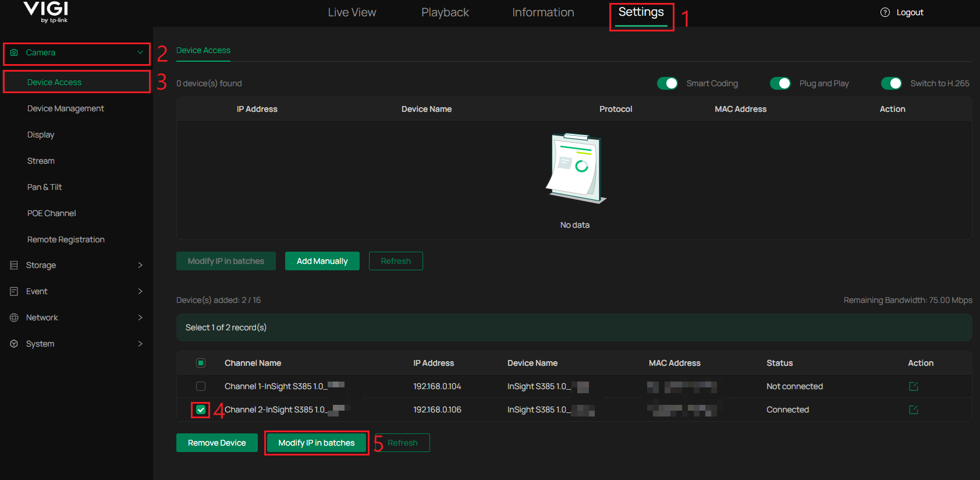980x480 pixels.
Task: Open Remote Registration in the sidebar
Action: click(66, 239)
